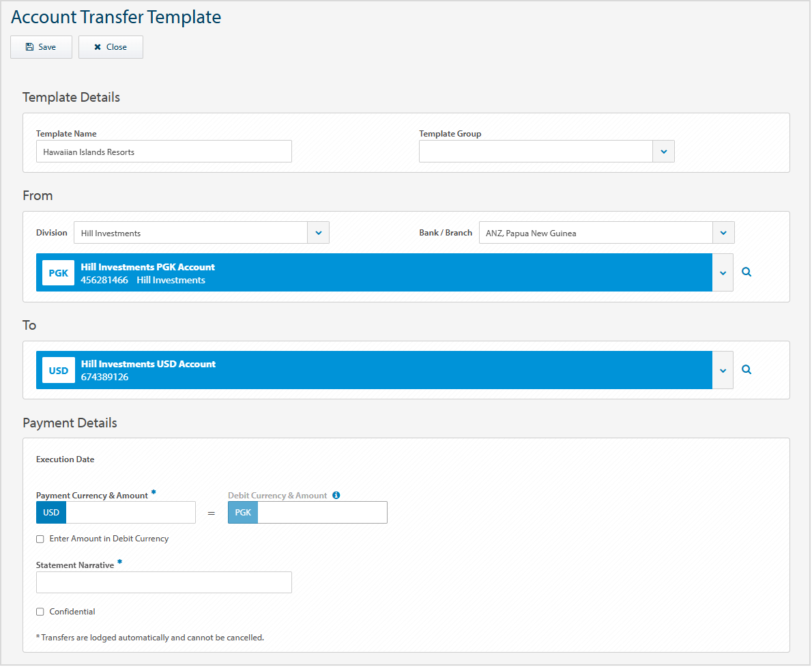Check the Confidential checkbox
Image resolution: width=812 pixels, height=667 pixels.
pos(40,611)
